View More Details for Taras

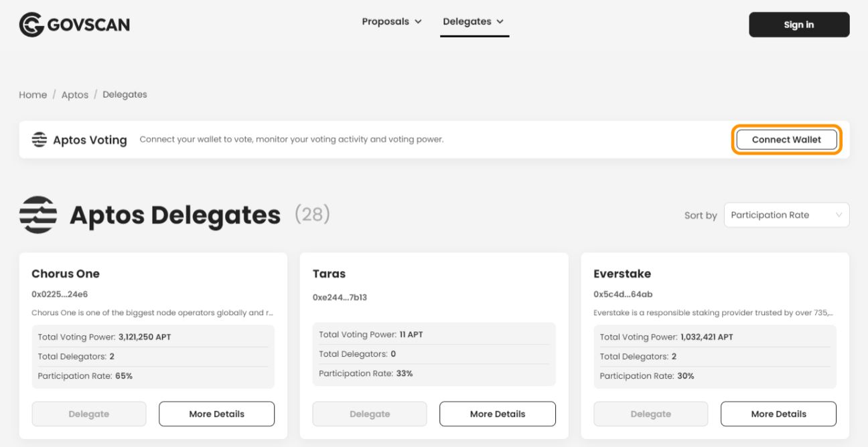coord(497,414)
